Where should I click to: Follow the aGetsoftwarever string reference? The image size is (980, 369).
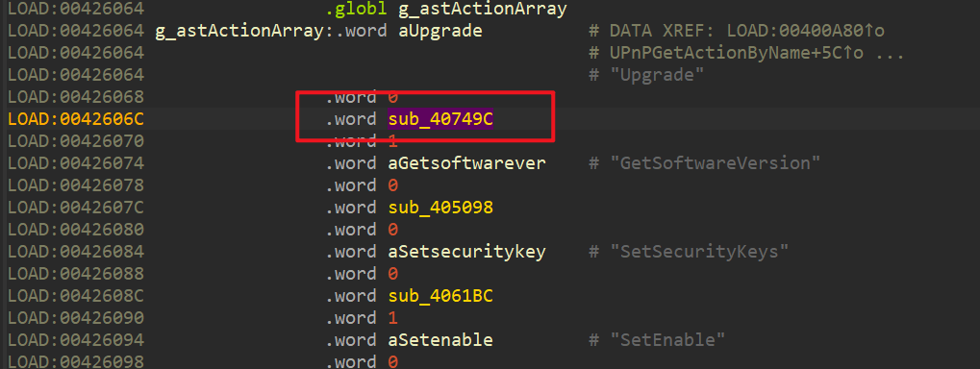(466, 163)
